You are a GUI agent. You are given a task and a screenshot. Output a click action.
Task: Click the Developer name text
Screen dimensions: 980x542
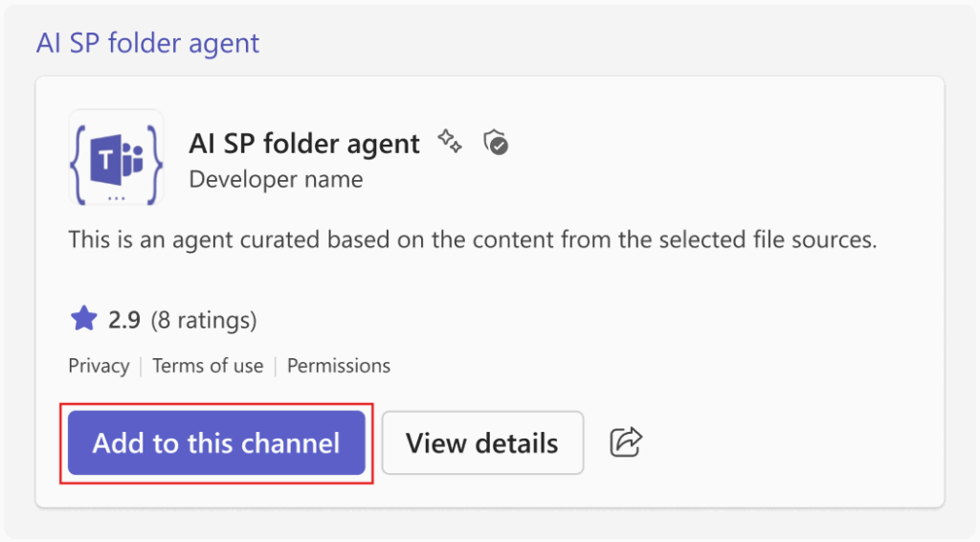coord(276,179)
